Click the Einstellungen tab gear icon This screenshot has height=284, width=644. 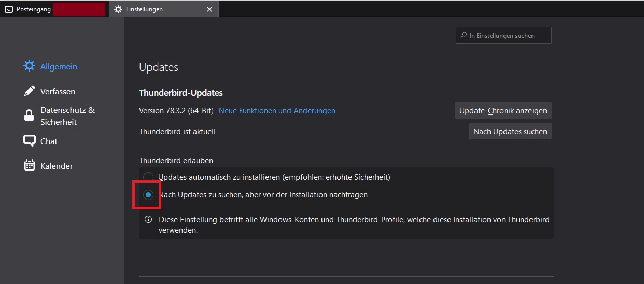click(118, 9)
